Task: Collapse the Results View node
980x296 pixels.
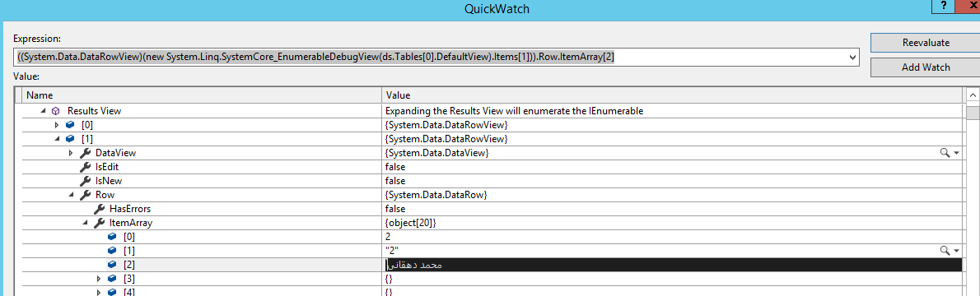Action: [43, 111]
